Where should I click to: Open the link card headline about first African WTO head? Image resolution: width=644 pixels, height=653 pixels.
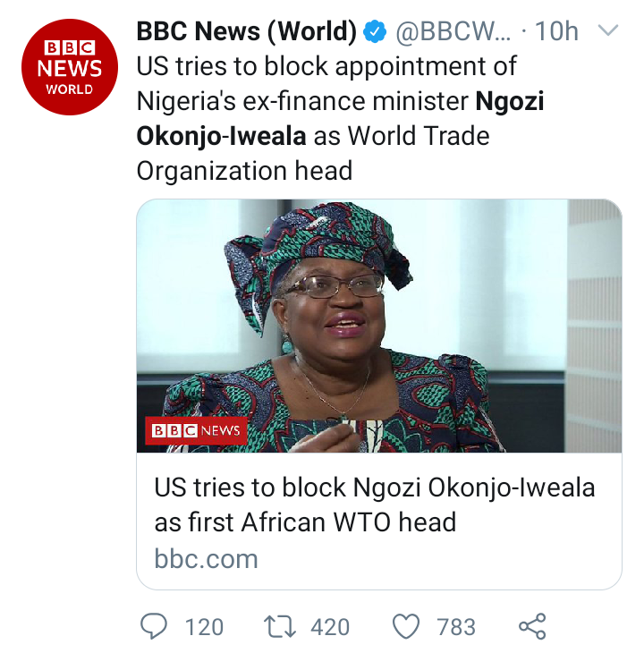[374, 505]
